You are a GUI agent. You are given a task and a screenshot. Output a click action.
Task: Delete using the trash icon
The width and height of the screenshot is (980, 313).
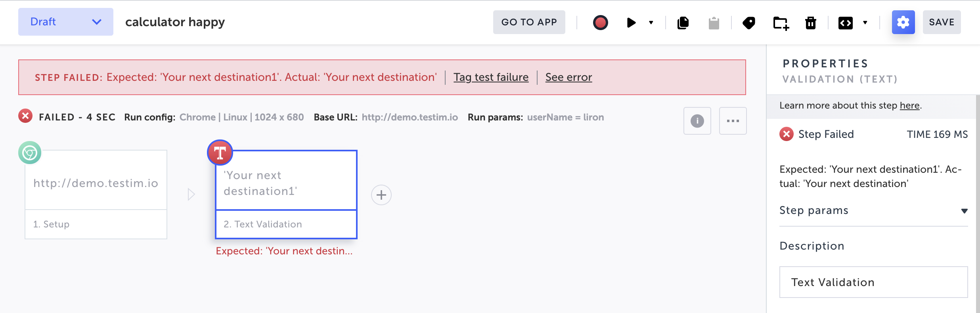(811, 23)
